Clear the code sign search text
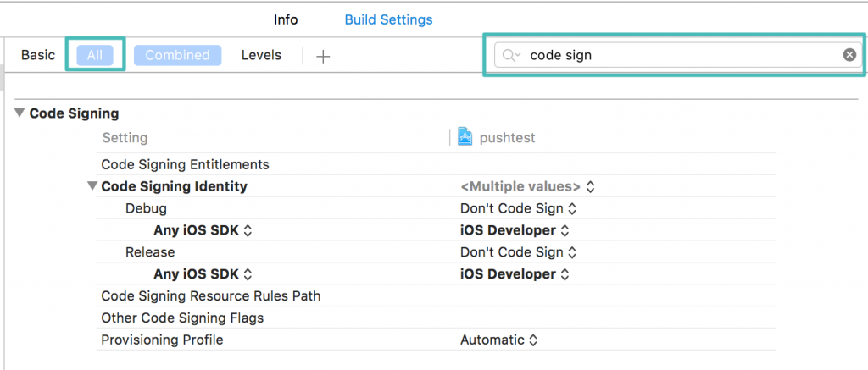Image resolution: width=868 pixels, height=370 pixels. point(849,55)
